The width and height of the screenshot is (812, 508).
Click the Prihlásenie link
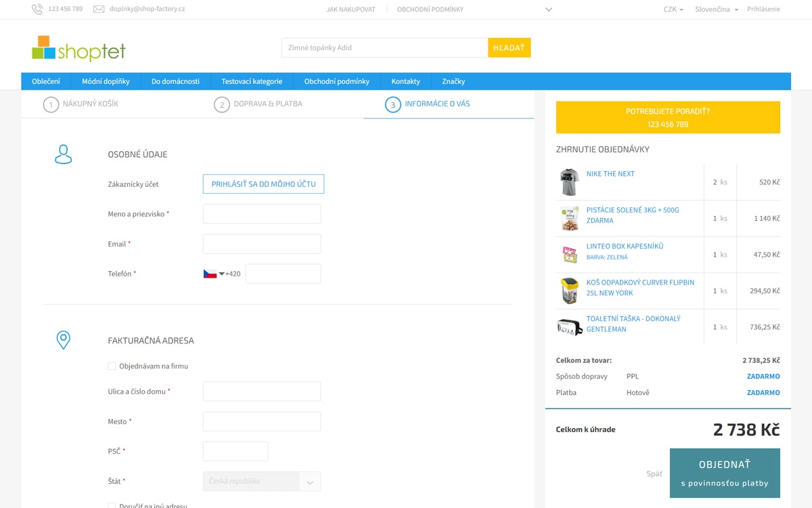(763, 9)
